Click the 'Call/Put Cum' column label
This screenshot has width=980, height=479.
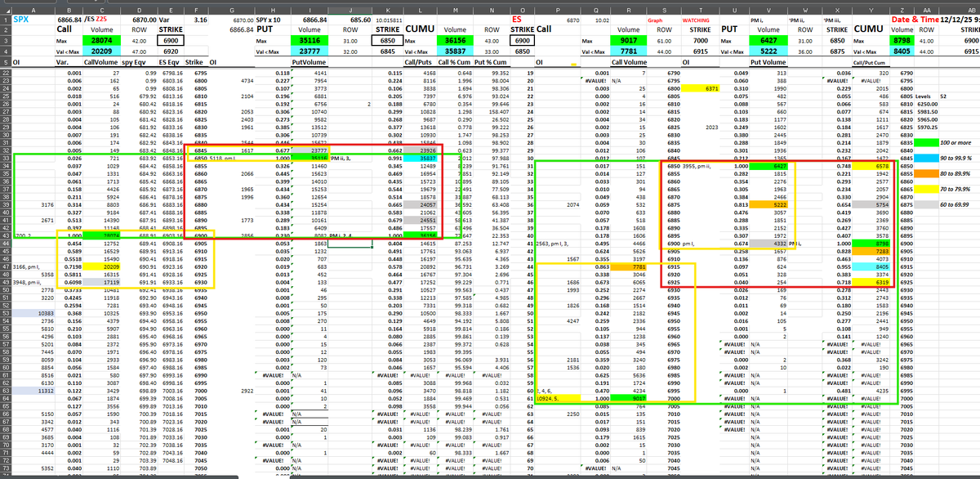point(871,60)
